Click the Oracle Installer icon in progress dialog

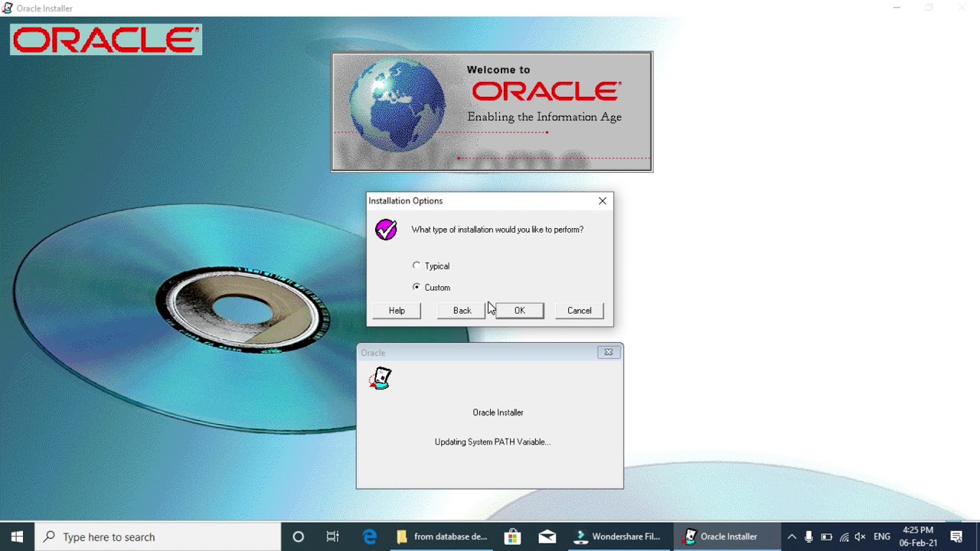point(381,378)
